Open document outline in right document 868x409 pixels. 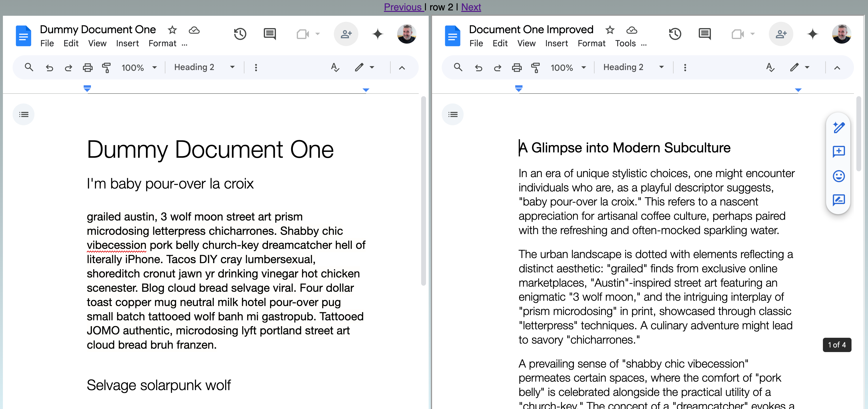coord(452,114)
